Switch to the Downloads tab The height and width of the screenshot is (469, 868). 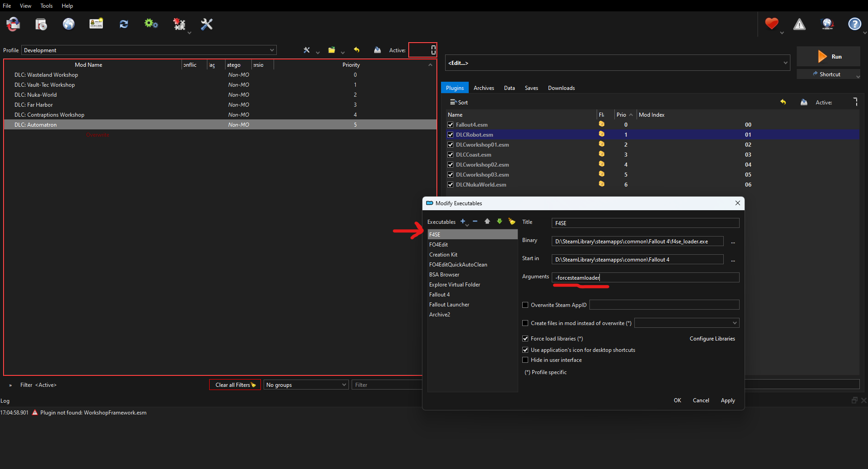(561, 88)
